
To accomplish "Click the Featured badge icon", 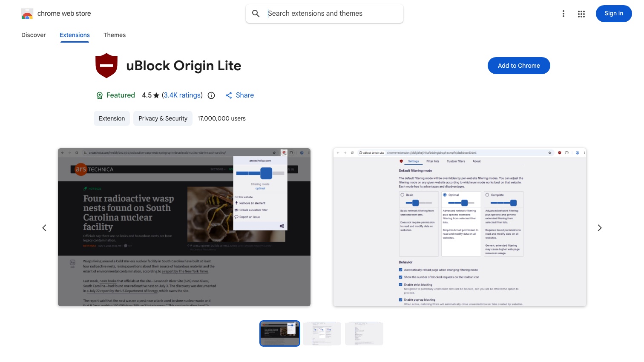I will click(100, 95).
